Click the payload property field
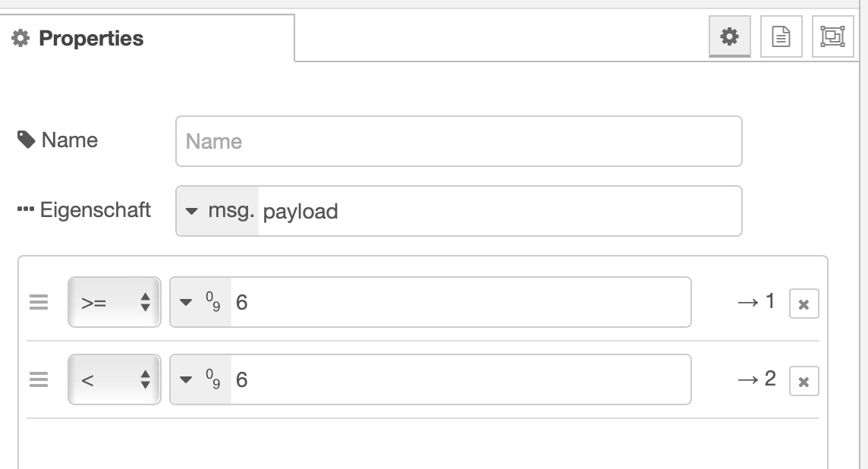This screenshot has width=868, height=469. [498, 211]
